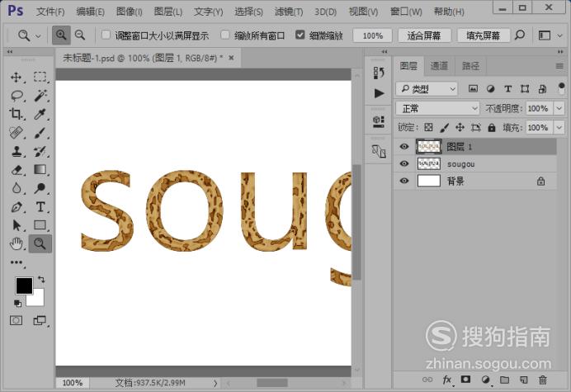Screen dimensions: 571x392
Task: Enable zoom all windows checkbox
Action: click(x=225, y=35)
